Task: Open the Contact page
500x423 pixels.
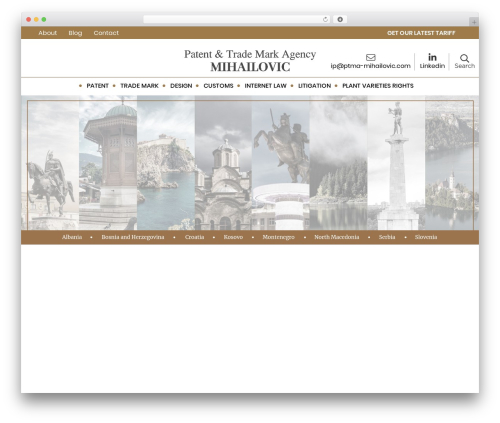Action: (x=106, y=33)
